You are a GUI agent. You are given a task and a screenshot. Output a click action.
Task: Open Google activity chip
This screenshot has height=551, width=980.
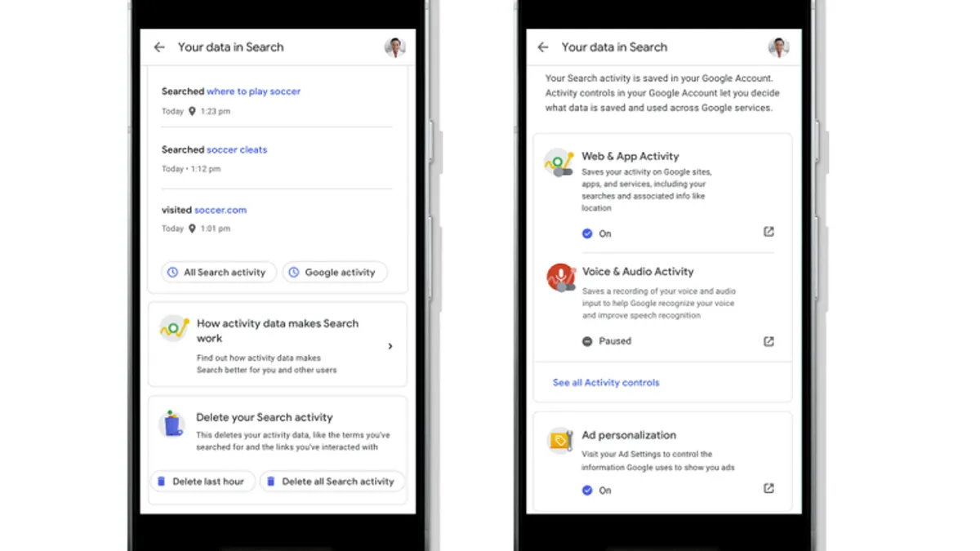point(335,273)
